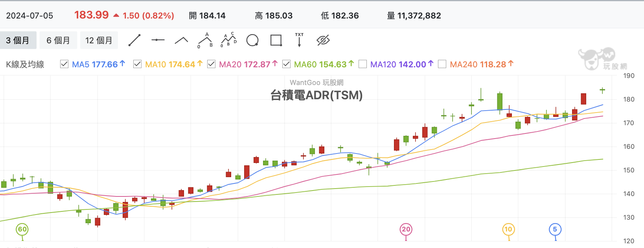Click the MA240 118.28 value label
The width and height of the screenshot is (644, 248).
click(482, 64)
